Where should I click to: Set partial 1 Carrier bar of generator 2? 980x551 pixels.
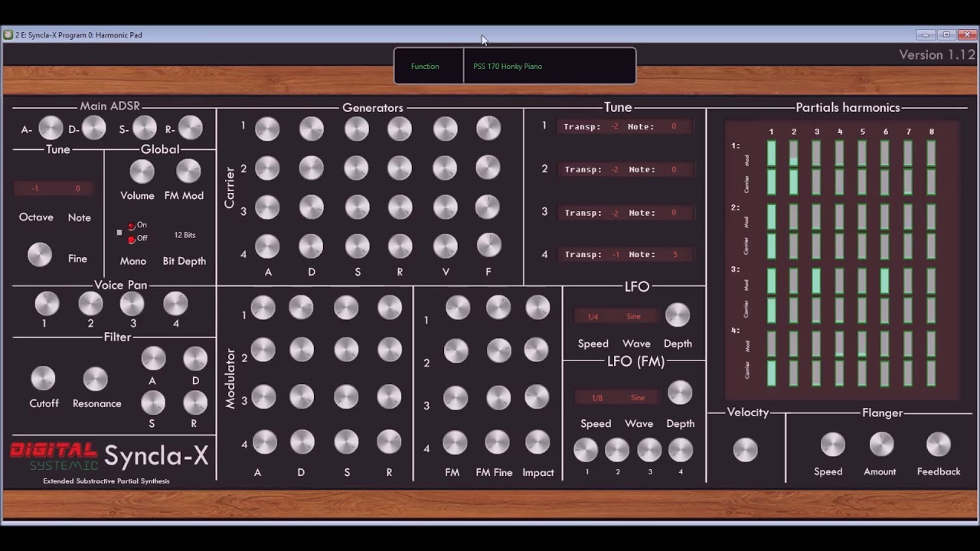point(771,246)
